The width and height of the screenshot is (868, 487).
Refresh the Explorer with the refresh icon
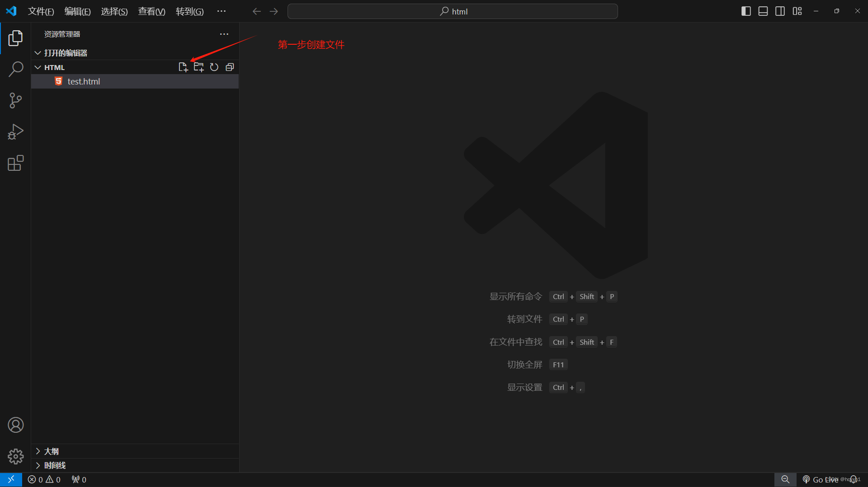214,67
